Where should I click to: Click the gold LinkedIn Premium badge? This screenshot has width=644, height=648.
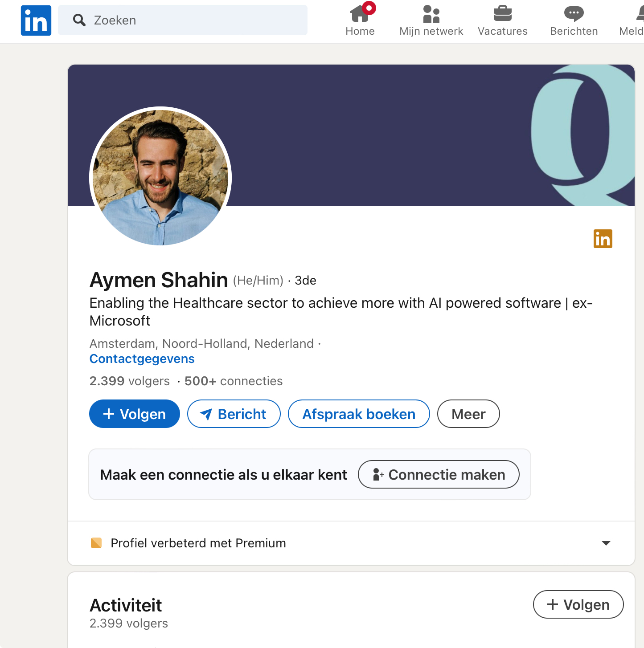603,239
